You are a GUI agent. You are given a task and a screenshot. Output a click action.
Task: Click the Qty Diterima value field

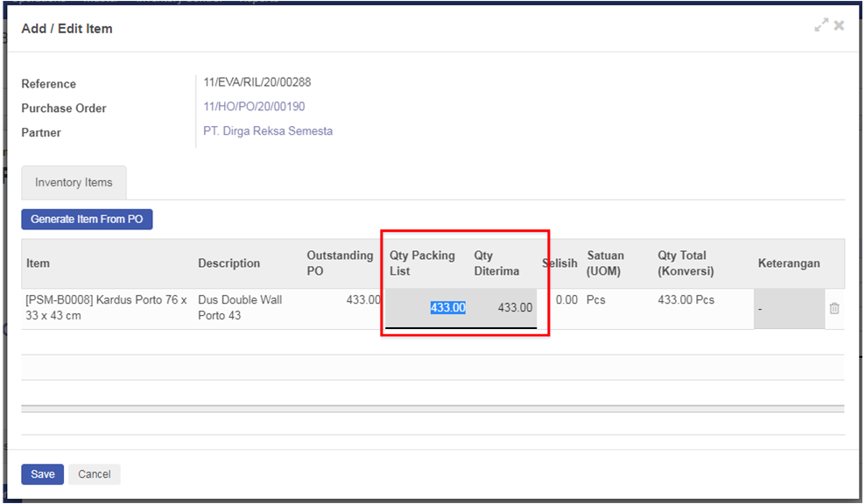click(503, 308)
